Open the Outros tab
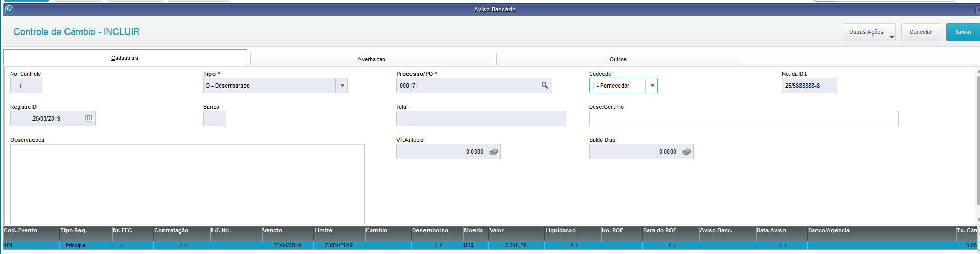Viewport: 980px width, 254px height. (x=618, y=59)
